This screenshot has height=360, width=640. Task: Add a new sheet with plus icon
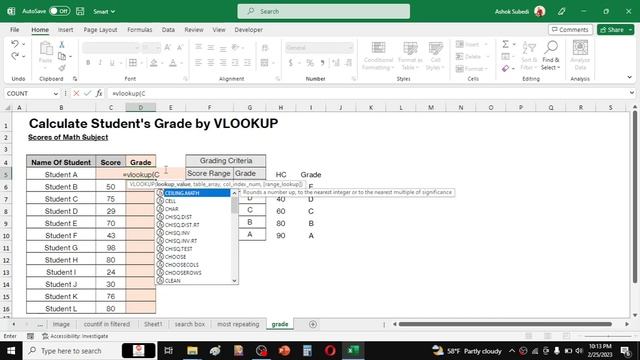click(313, 324)
